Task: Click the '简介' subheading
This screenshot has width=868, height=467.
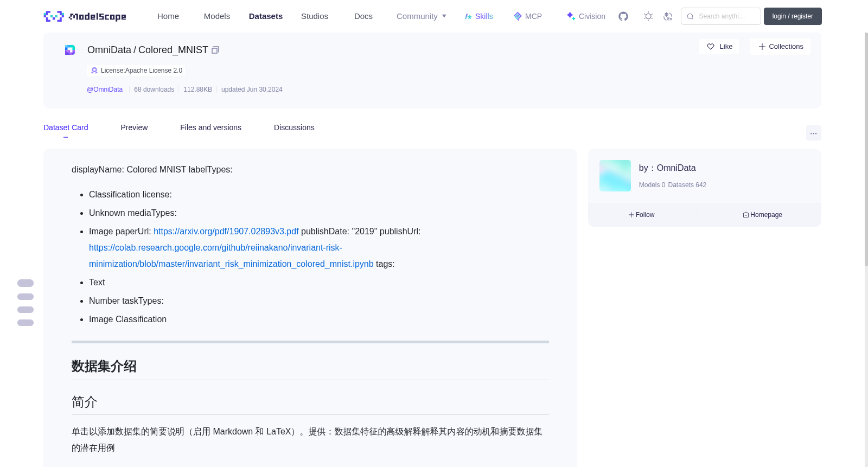Action: (x=85, y=402)
